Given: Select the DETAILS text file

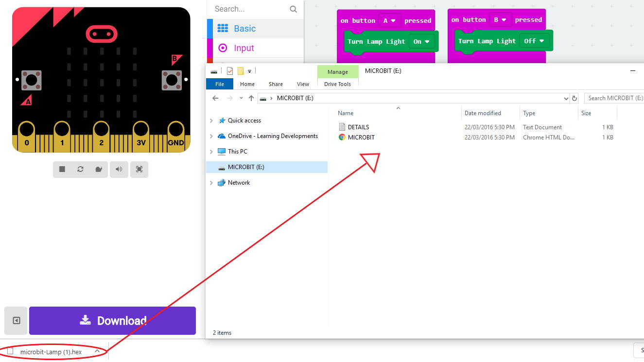Looking at the screenshot, I should click(x=358, y=127).
